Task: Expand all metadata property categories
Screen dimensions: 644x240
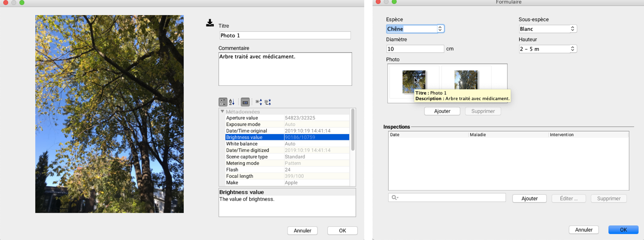Action: coord(258,102)
